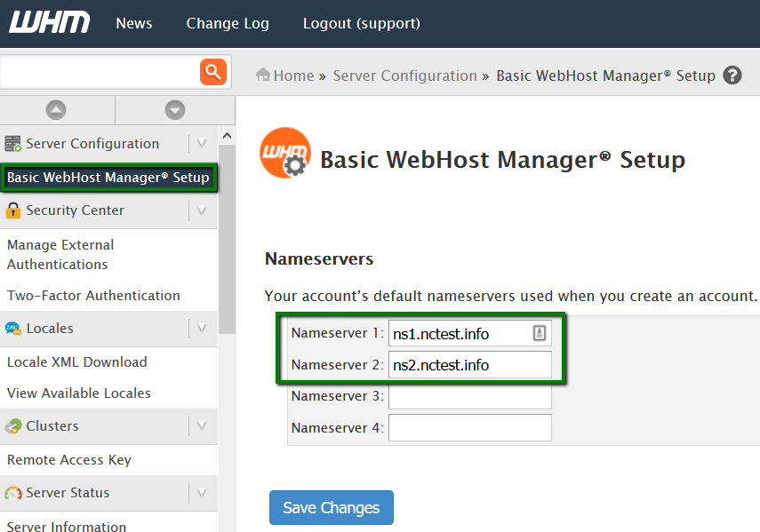
Task: Click the Save Changes button
Action: coord(332,507)
